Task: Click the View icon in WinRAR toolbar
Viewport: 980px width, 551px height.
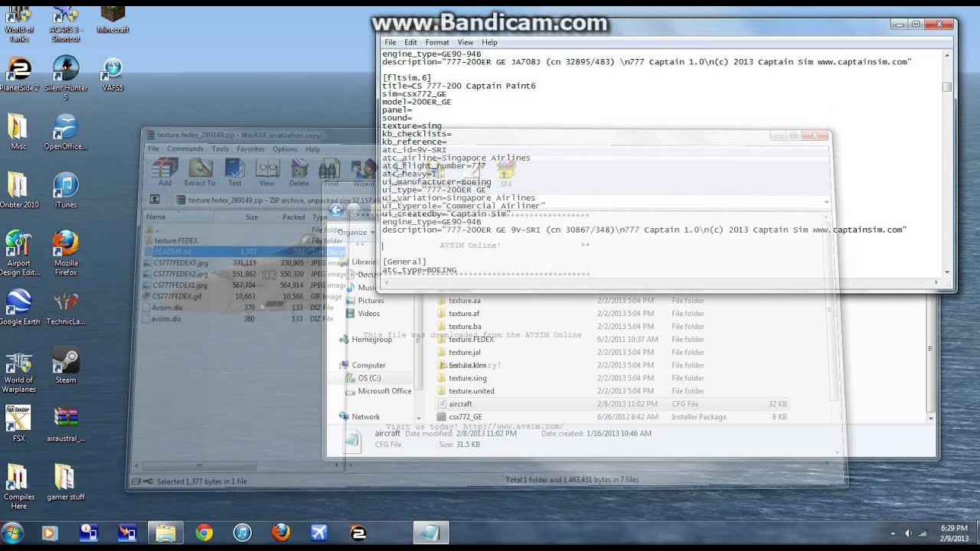Action: (266, 172)
